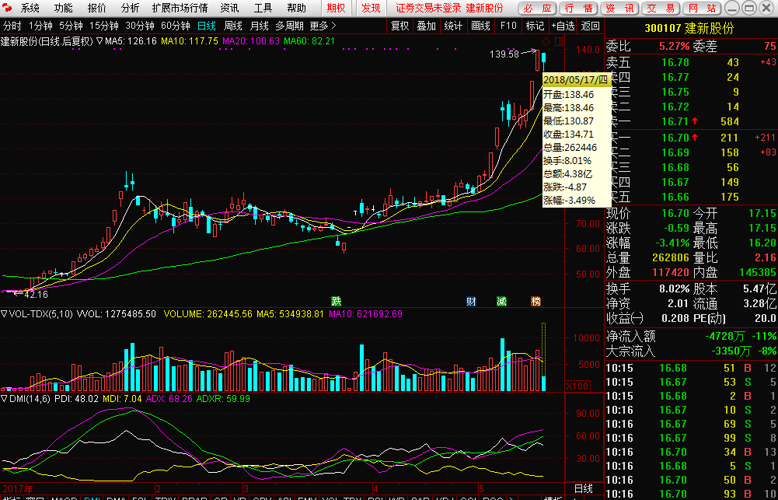This screenshot has width=778, height=500.
Task: Click the 标记 mark toolbar button
Action: click(534, 25)
